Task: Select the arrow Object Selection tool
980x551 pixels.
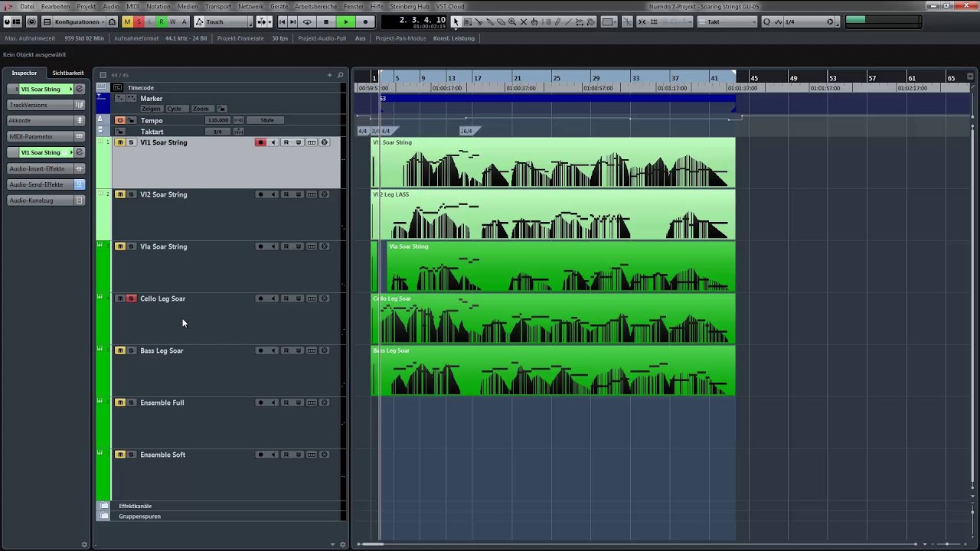Action: [x=456, y=22]
